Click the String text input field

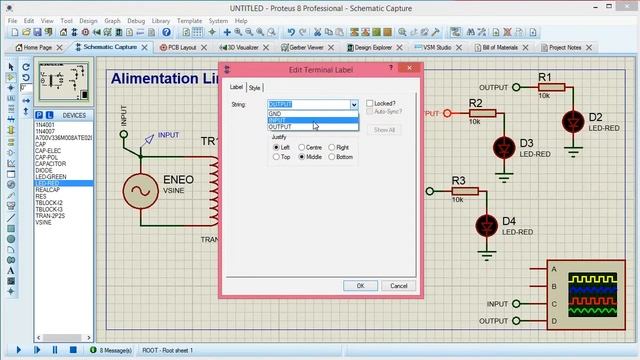[x=308, y=104]
